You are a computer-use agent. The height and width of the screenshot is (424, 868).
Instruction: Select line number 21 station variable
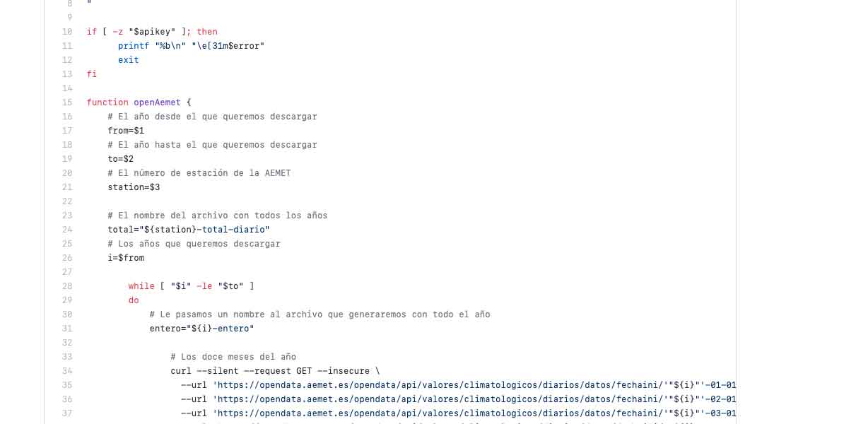[x=67, y=187]
